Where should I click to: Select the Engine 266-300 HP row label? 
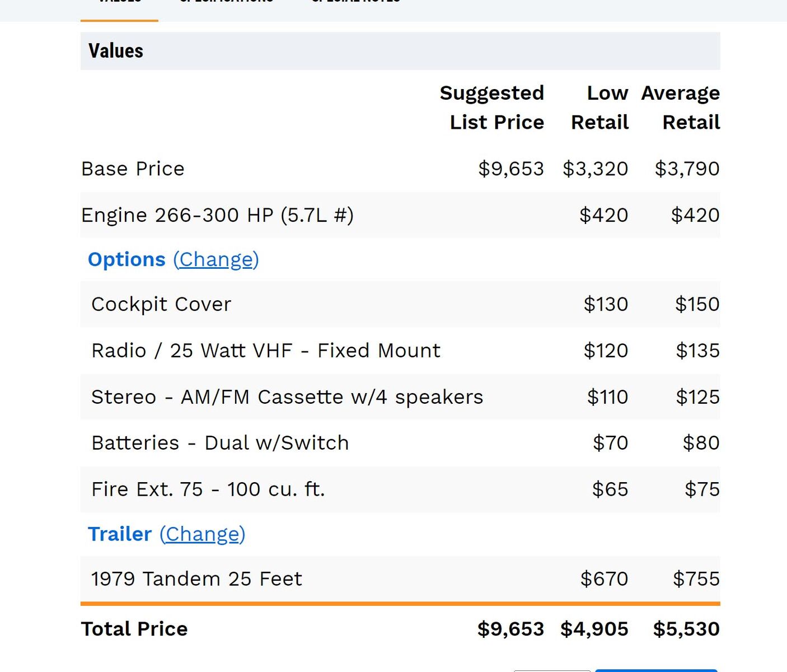(217, 215)
